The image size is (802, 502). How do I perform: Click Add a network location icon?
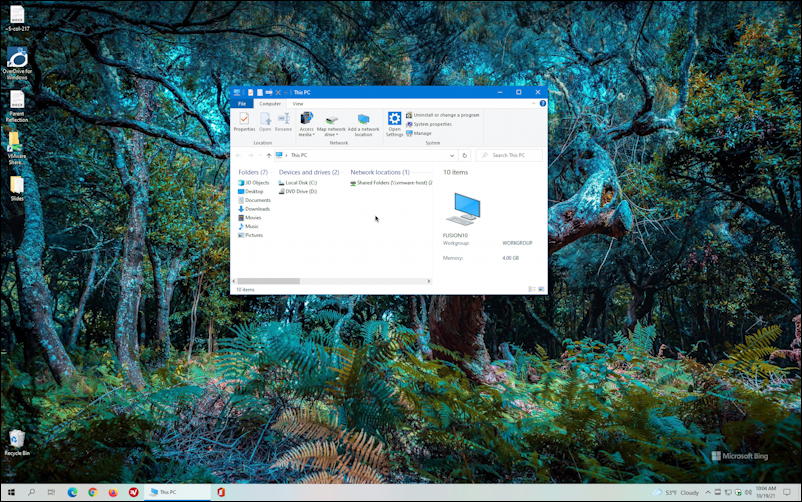pos(363,122)
